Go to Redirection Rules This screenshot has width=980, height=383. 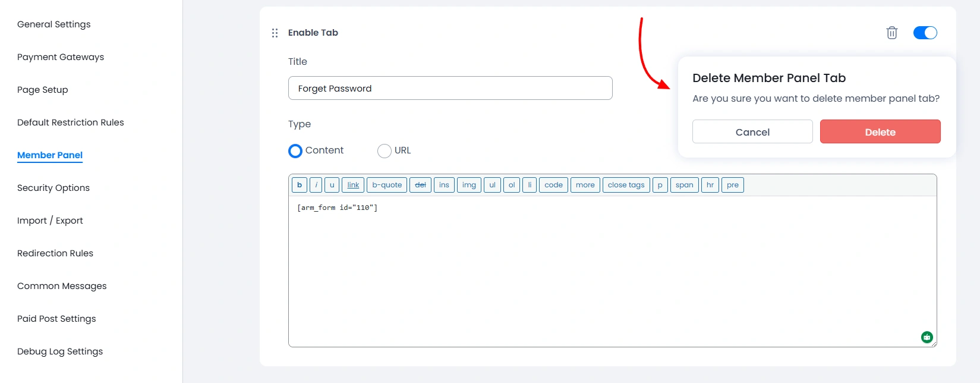tap(55, 253)
